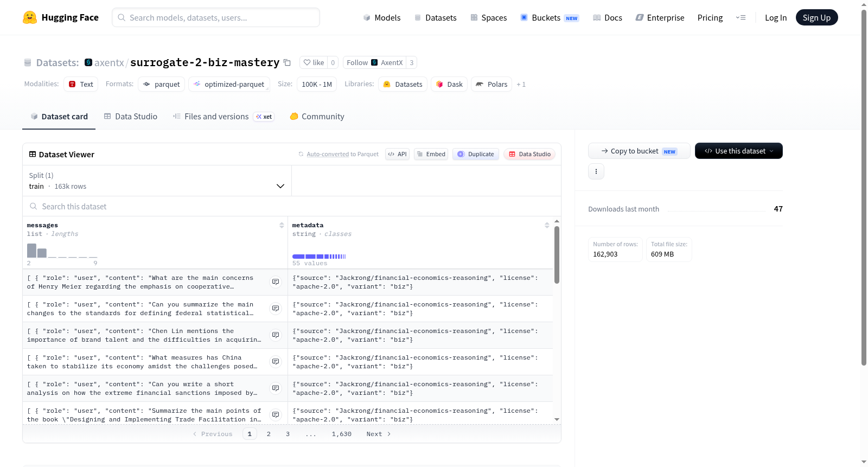The image size is (868, 467).
Task: Open expanded message view for financial sanctions row
Action: pos(276,388)
